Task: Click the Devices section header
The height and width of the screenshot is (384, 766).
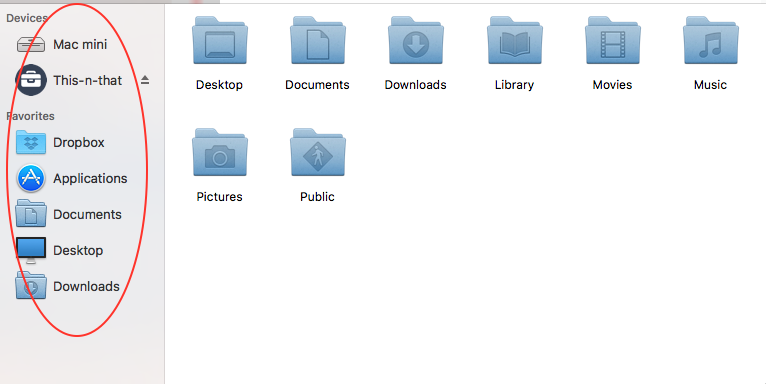Action: pyautogui.click(x=27, y=18)
